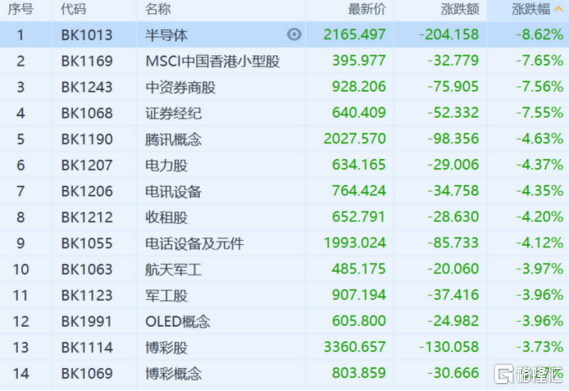Sort by 涨跌幅 arrow indicator
Screen dimensions: 569x391
coord(559,9)
